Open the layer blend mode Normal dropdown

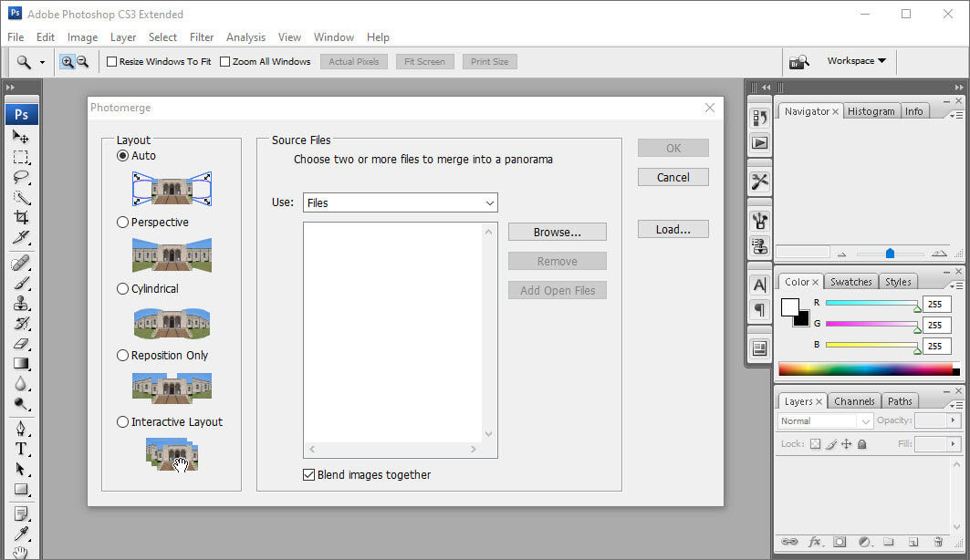pyautogui.click(x=825, y=421)
